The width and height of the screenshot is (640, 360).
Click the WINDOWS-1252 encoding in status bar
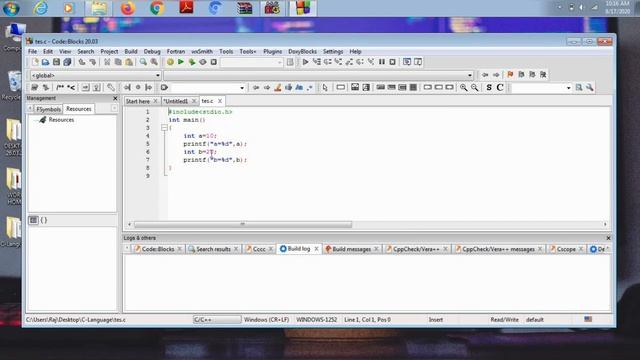pos(317,320)
